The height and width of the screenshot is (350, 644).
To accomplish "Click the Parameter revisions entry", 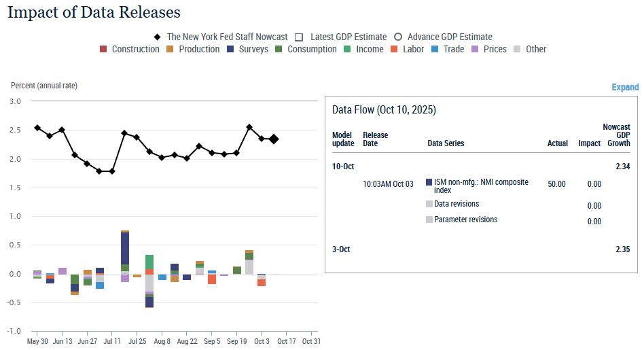I will [x=465, y=220].
